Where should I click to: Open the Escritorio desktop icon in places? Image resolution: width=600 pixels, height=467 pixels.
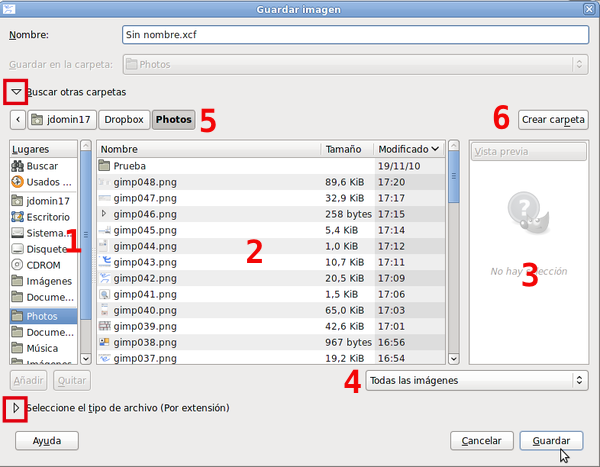tap(17, 217)
